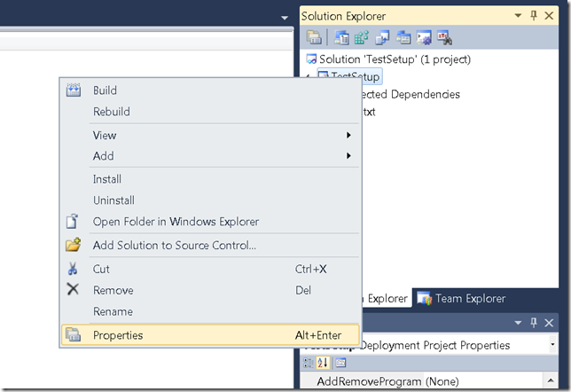Click the (None) value of AddRemoveProgram
571x392 pixels.
pos(442,381)
